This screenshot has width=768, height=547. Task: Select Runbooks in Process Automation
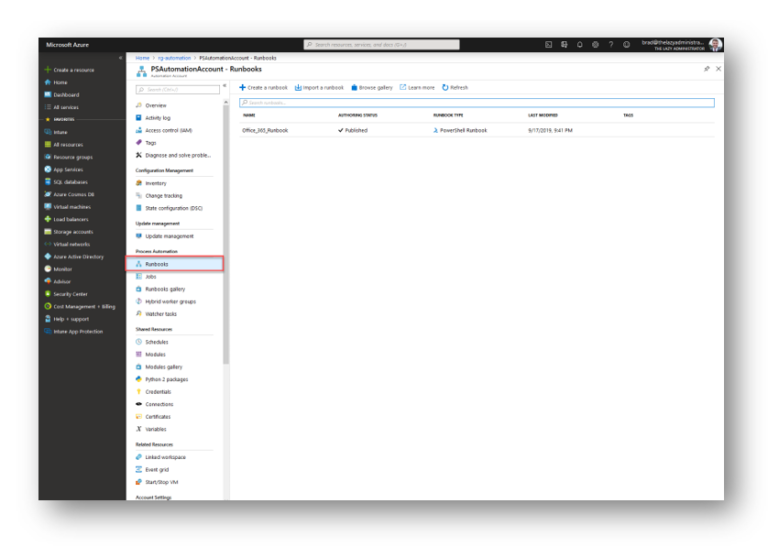(x=175, y=264)
